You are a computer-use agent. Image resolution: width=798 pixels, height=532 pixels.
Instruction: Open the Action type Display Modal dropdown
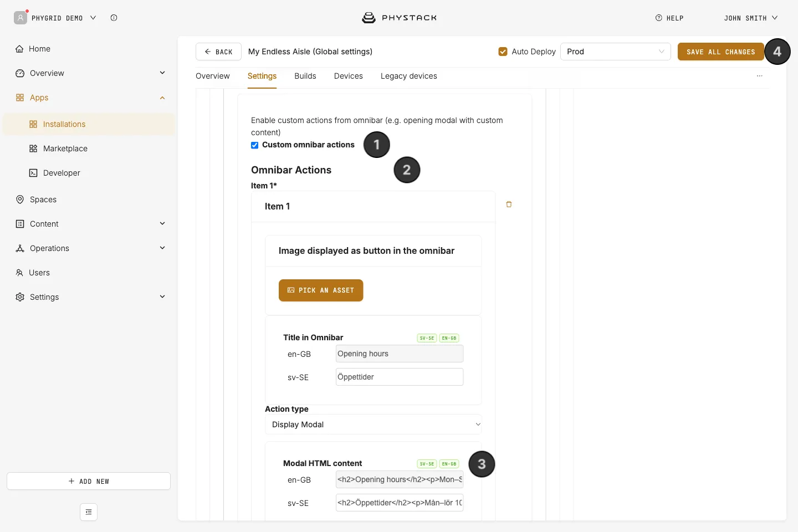pyautogui.click(x=374, y=424)
